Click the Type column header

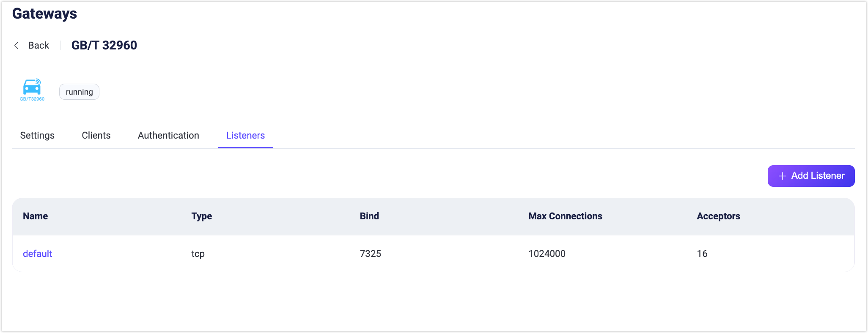(202, 216)
